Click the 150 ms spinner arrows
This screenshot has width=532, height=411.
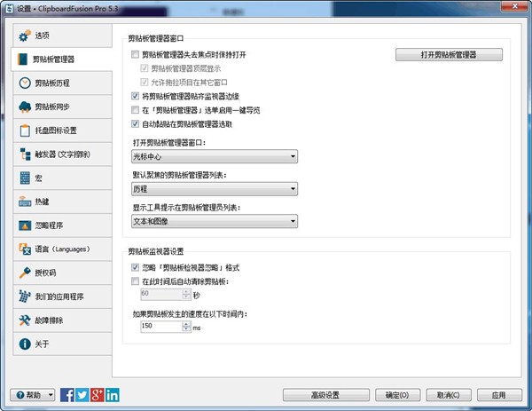(x=186, y=327)
